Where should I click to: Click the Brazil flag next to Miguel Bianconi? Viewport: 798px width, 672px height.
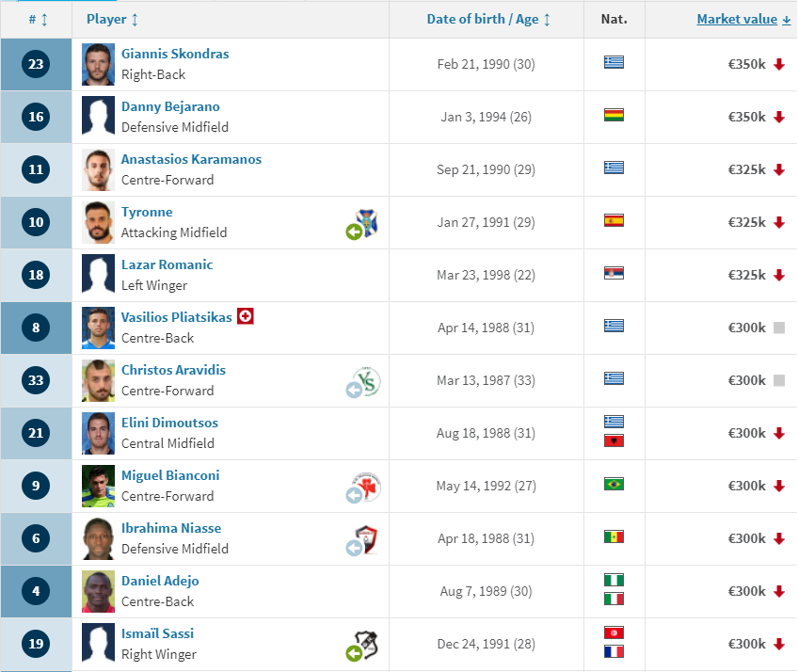click(x=614, y=484)
